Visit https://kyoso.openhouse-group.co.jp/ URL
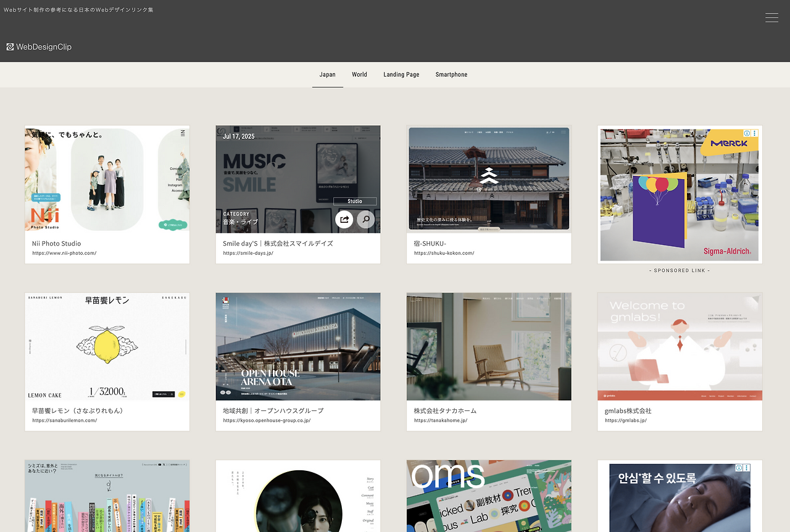Image resolution: width=790 pixels, height=532 pixels. coord(267,420)
